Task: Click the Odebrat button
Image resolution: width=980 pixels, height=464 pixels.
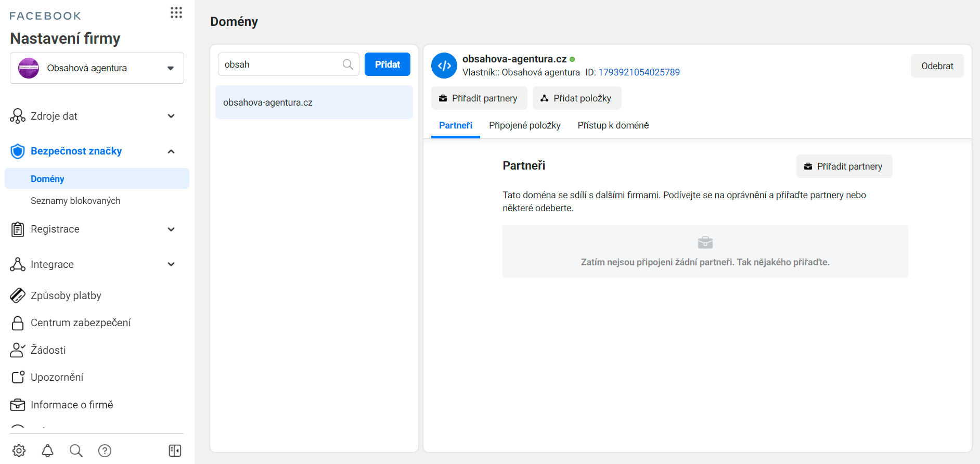Action: [937, 66]
